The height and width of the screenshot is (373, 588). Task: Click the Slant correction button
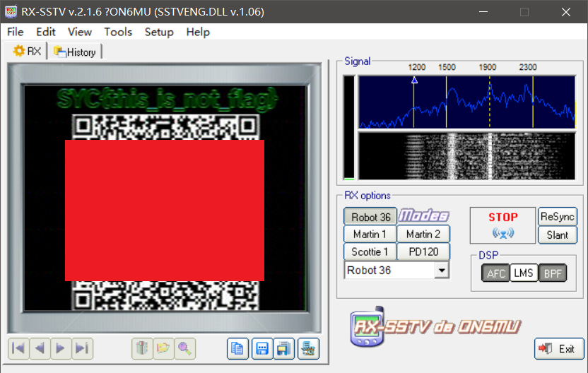point(557,235)
